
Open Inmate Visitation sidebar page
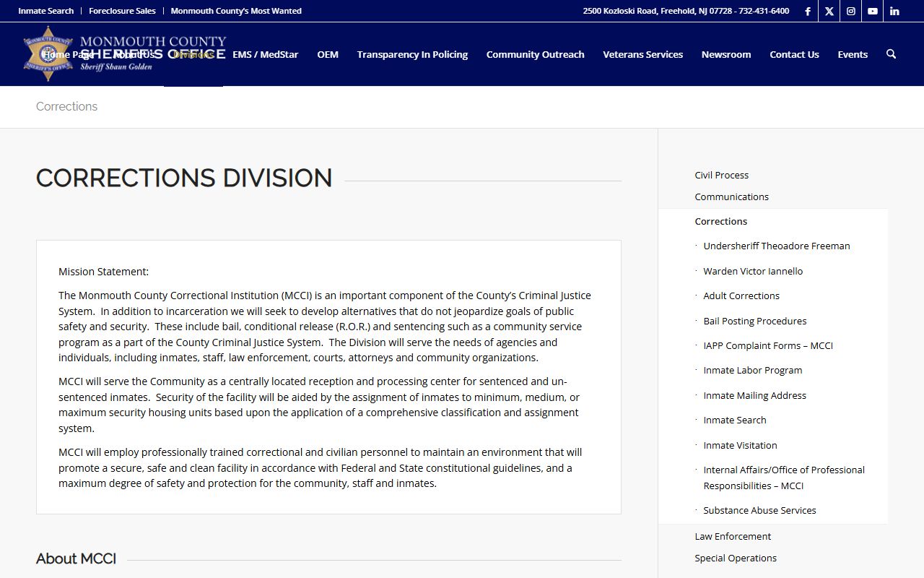point(740,445)
